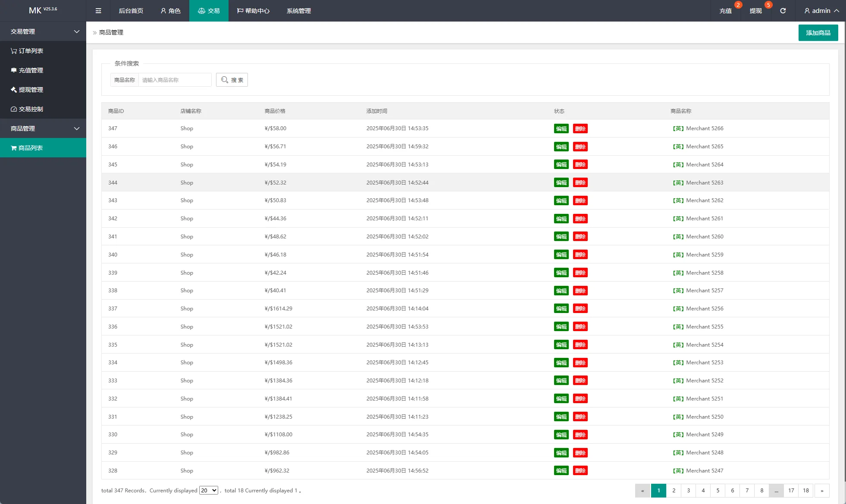Click the sidebar collapse hamburger icon
Image resolution: width=846 pixels, height=504 pixels.
(98, 11)
